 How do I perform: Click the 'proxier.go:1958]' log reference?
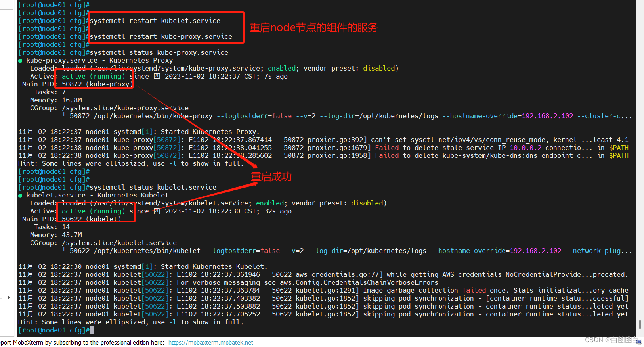[339, 155]
